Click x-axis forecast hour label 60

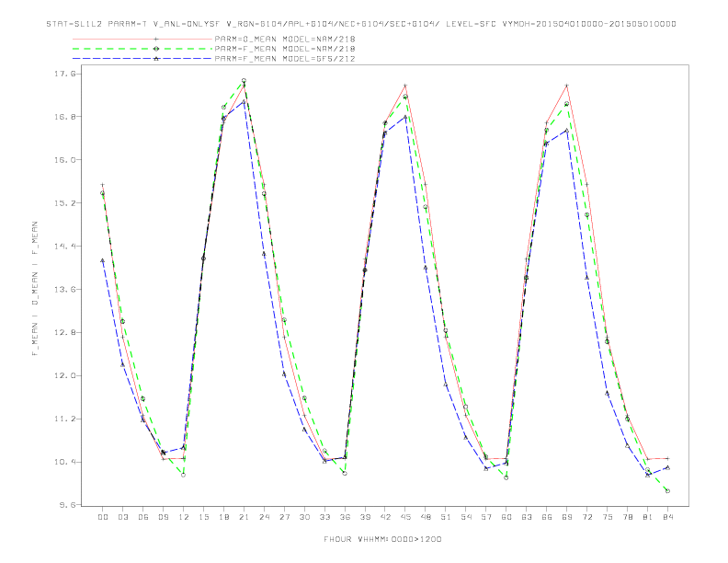506,517
